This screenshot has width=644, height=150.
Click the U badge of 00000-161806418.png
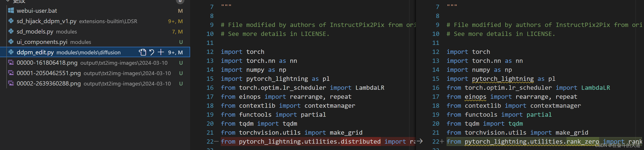(181, 63)
